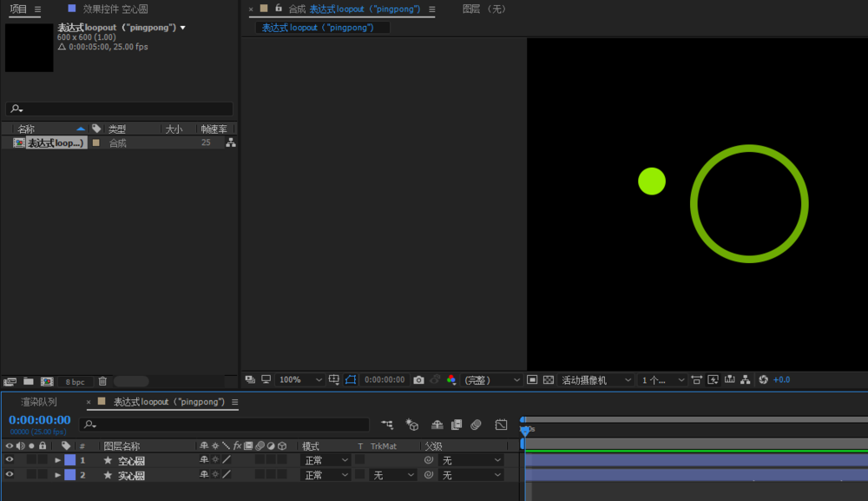Click the +0.0 exposure value

point(782,379)
